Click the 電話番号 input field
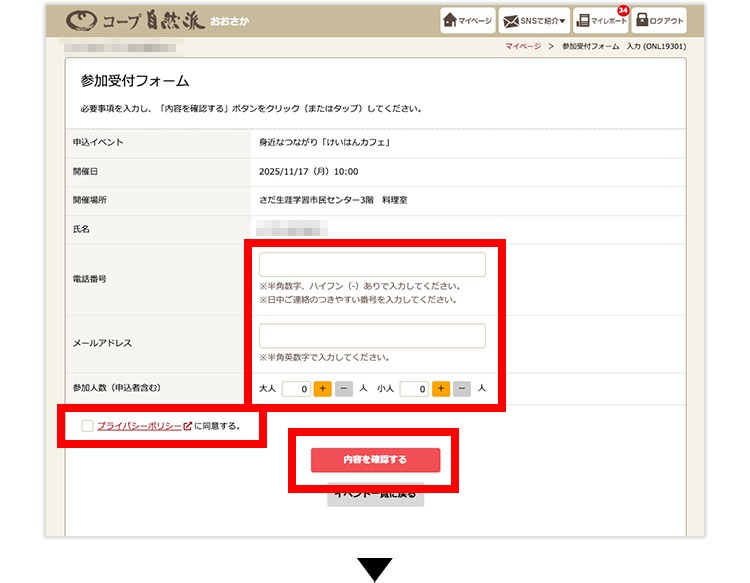This screenshot has width=750, height=583. 372,265
